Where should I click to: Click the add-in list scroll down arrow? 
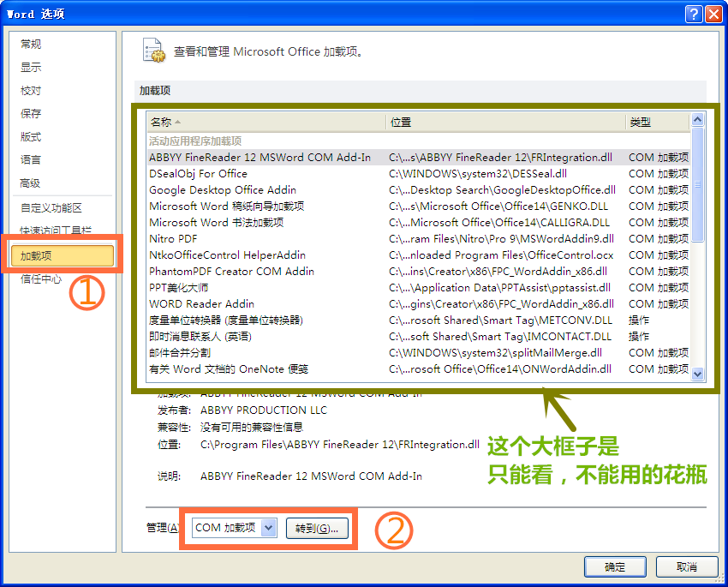[x=697, y=374]
